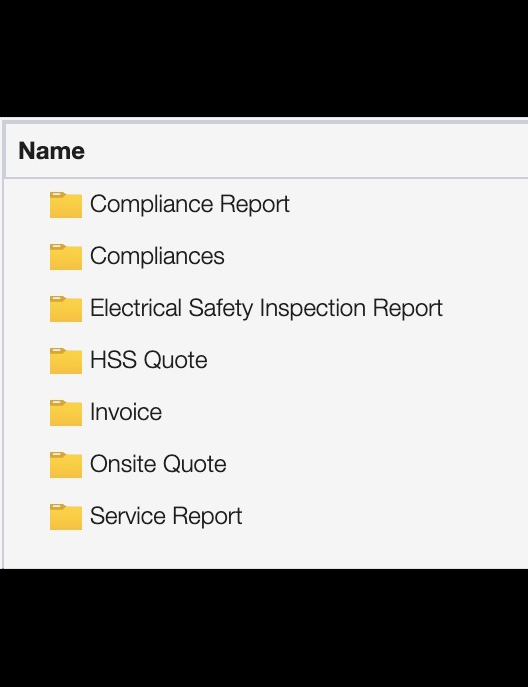Click empty header area right of Name
528x687 pixels.
click(x=307, y=151)
